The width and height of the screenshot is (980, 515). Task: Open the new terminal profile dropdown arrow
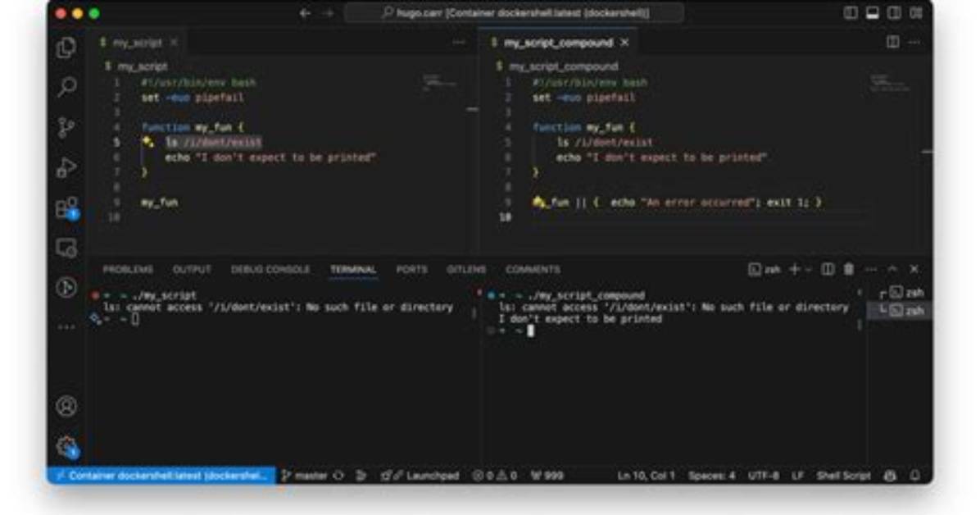pos(808,269)
